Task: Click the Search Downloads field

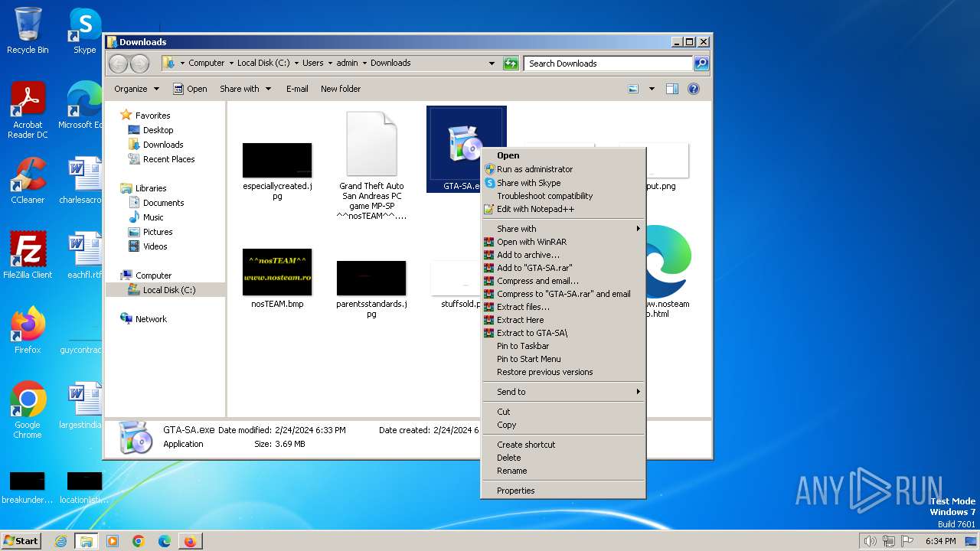Action: [x=609, y=64]
